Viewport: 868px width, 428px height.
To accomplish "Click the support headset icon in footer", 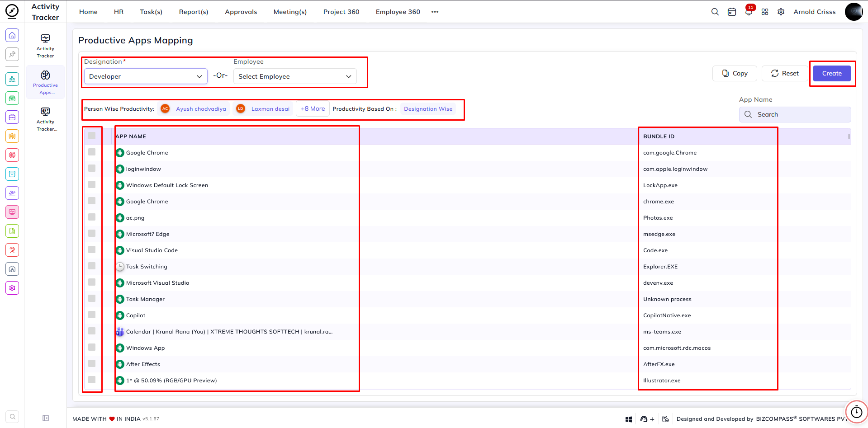I will tap(644, 419).
